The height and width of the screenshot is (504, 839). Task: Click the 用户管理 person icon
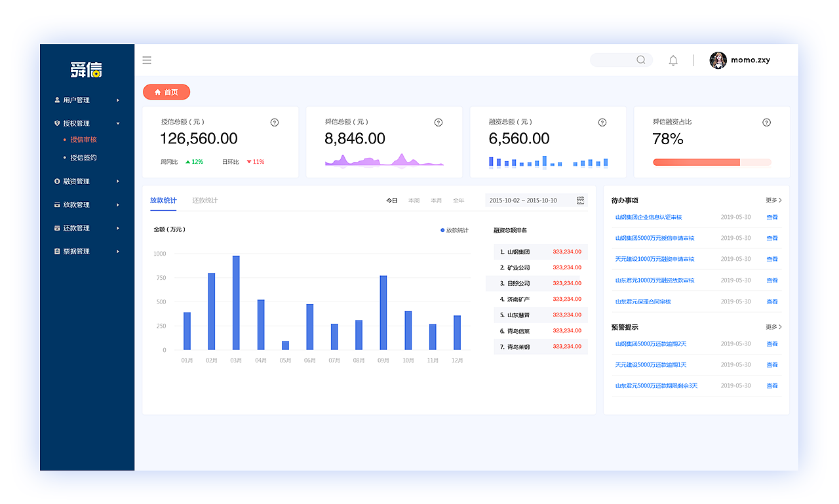tap(57, 100)
